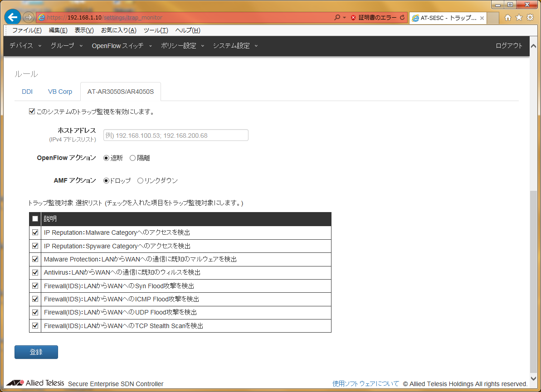Open a new blank browser tab

pyautogui.click(x=492, y=18)
